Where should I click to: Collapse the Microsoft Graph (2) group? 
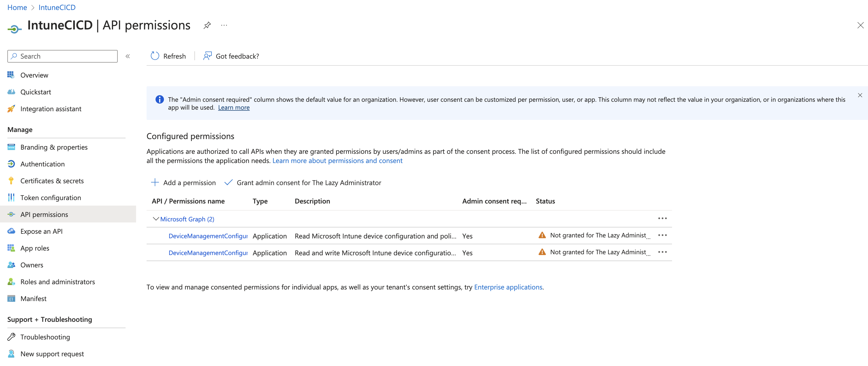[156, 219]
